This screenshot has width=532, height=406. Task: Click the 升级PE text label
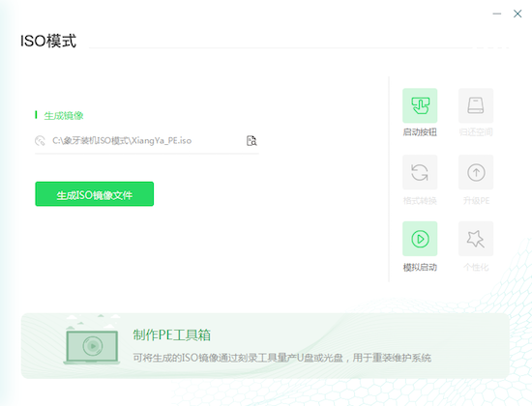tap(476, 201)
